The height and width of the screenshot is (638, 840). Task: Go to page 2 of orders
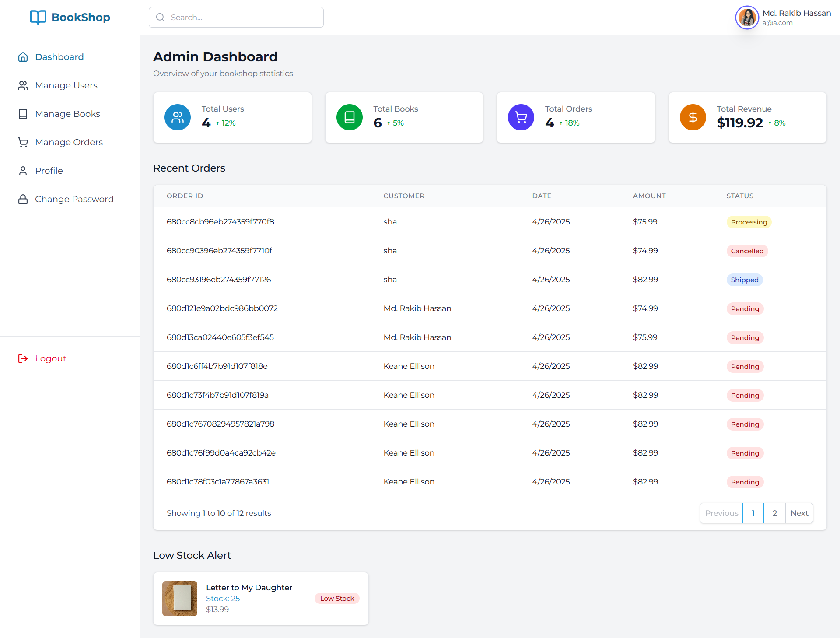[x=774, y=513]
